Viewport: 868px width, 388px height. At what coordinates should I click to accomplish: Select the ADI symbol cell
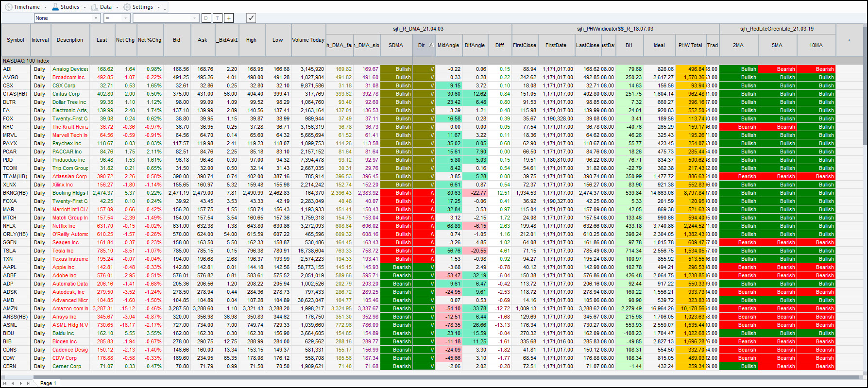click(16, 69)
